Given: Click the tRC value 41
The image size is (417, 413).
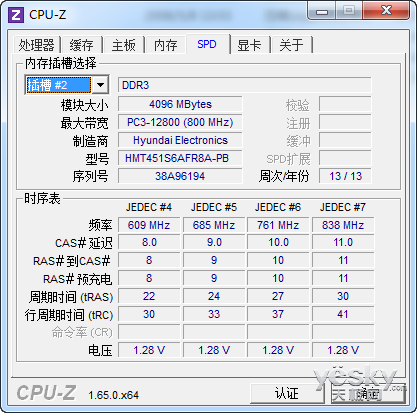Looking at the screenshot, I should [343, 314].
